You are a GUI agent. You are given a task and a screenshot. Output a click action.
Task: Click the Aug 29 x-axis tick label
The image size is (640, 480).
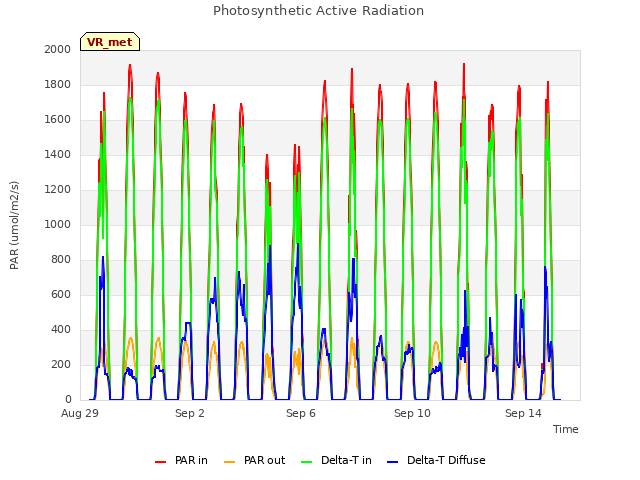[80, 413]
